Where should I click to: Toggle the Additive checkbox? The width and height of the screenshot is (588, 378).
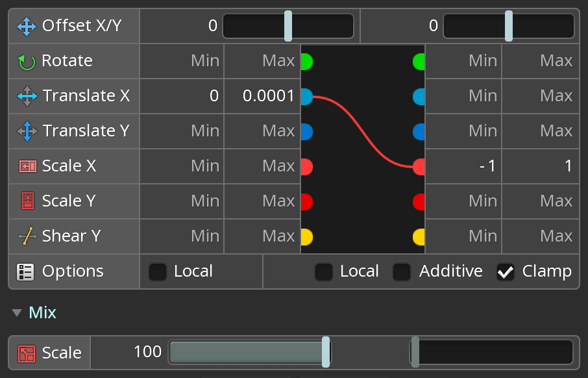(x=402, y=271)
